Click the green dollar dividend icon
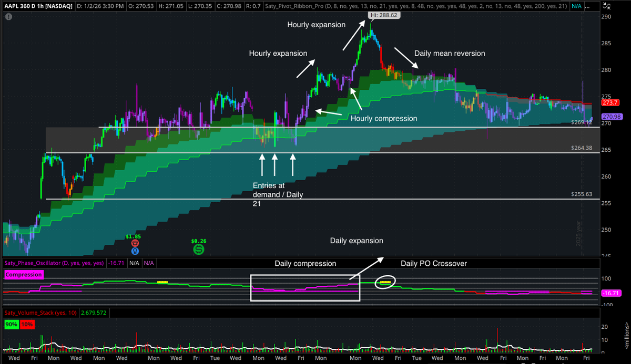Viewport: 631px width, 364px height. coord(198,249)
